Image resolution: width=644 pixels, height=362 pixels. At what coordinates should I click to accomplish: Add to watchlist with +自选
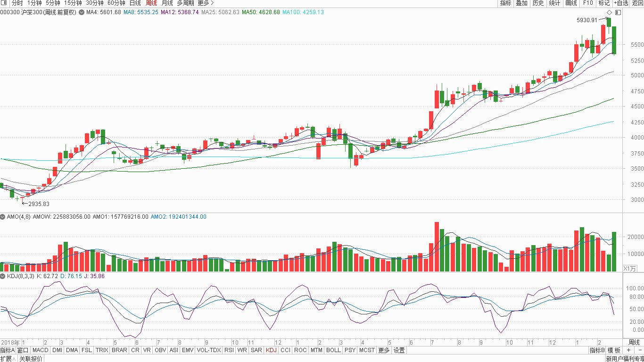tap(621, 3)
